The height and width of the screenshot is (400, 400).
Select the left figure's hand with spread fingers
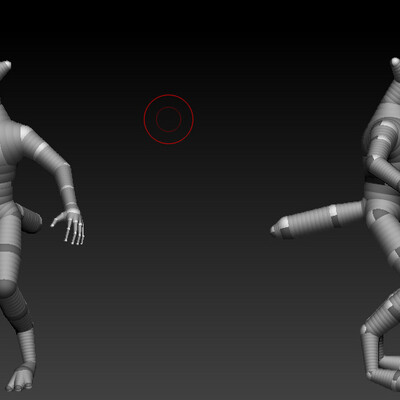coord(69,227)
